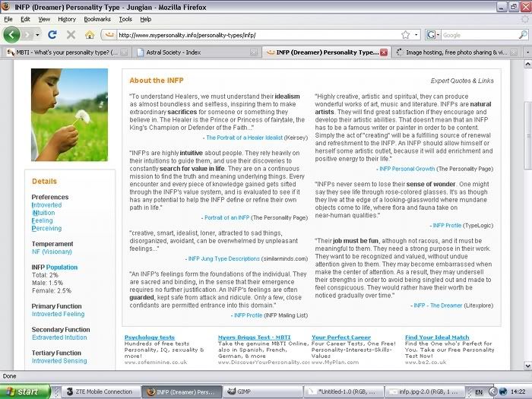Open the iNtuition preference link
The width and height of the screenshot is (532, 399).
tap(43, 213)
